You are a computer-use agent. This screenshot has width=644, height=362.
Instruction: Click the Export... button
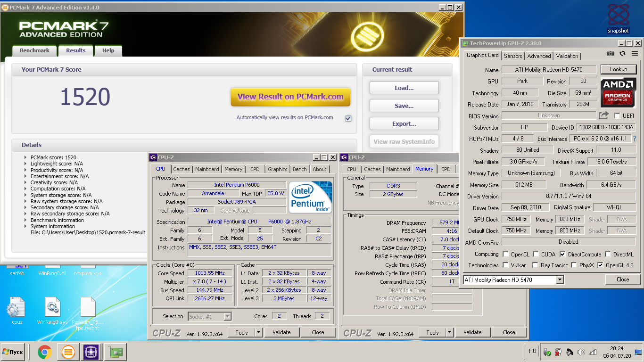[404, 123]
